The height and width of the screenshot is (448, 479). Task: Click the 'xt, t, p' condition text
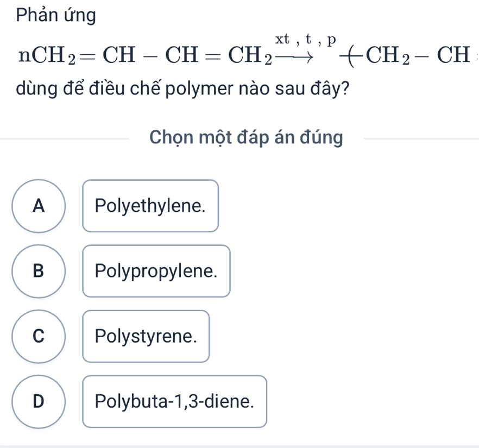click(x=305, y=40)
